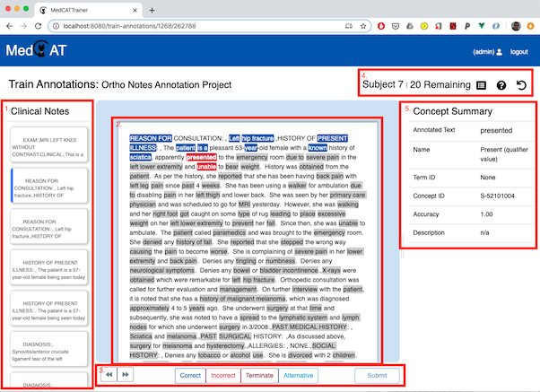Log out via the logout link

518,52
